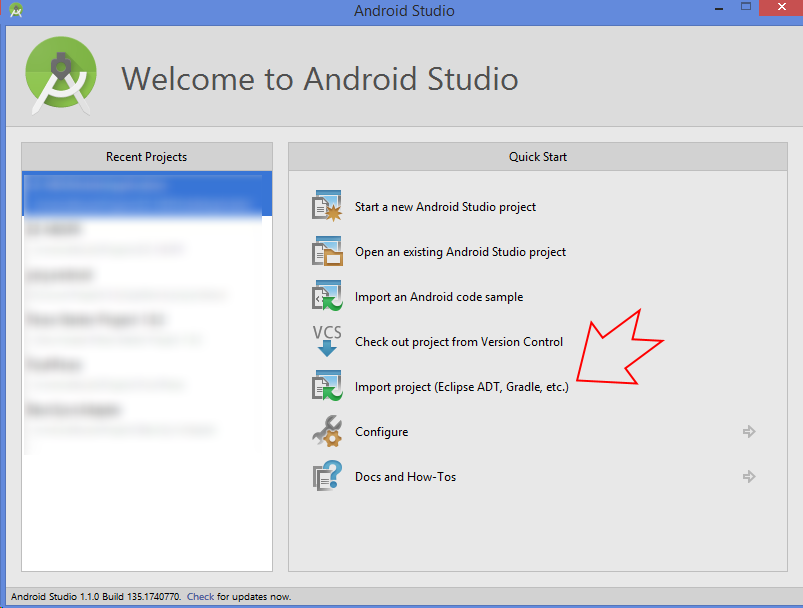Select the highlighted recent project entry

[x=146, y=193]
